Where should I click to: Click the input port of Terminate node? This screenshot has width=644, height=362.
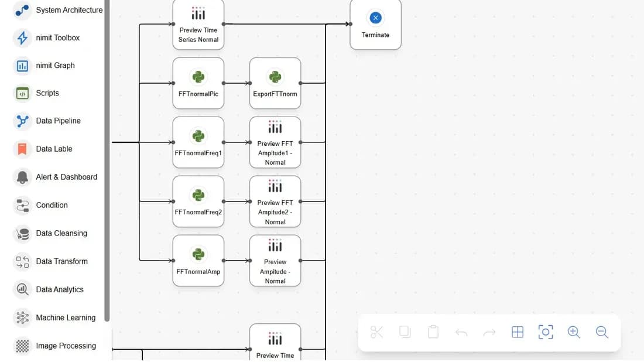pyautogui.click(x=350, y=24)
